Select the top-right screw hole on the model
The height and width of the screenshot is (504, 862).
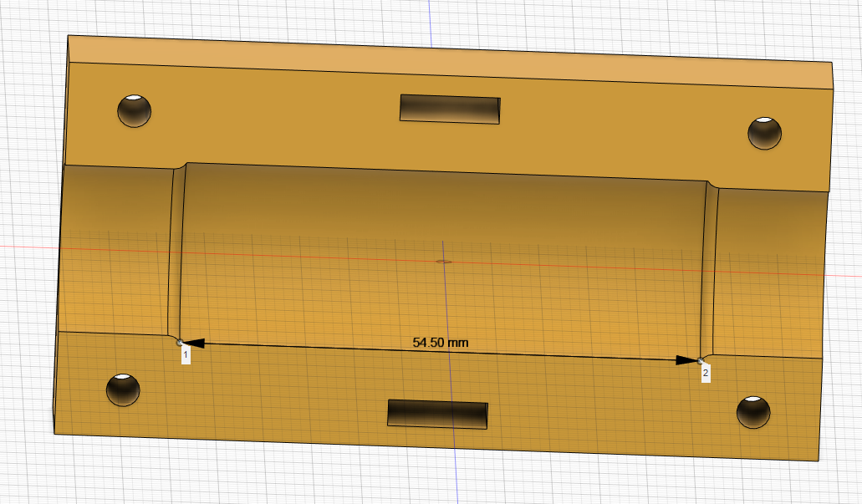(765, 133)
